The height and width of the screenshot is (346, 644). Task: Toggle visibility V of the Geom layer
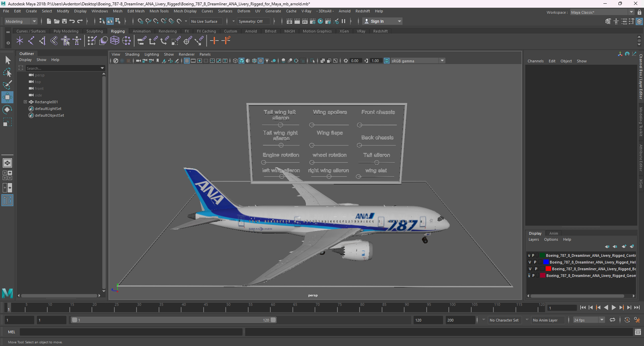pos(529,276)
